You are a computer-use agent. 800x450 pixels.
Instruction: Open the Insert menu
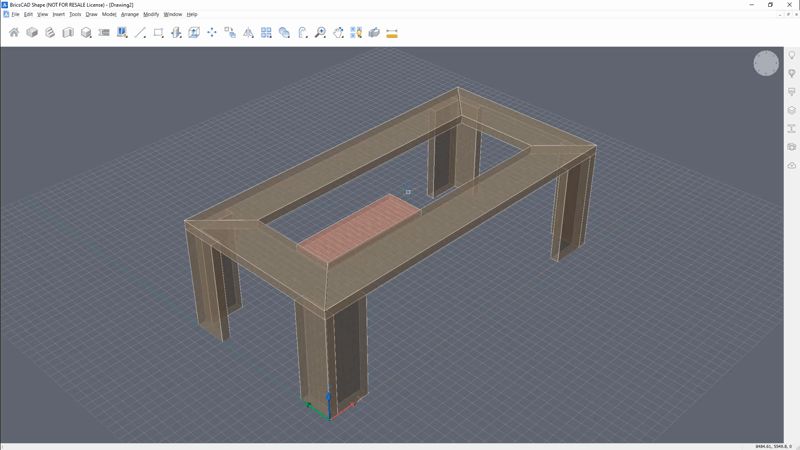pos(59,14)
